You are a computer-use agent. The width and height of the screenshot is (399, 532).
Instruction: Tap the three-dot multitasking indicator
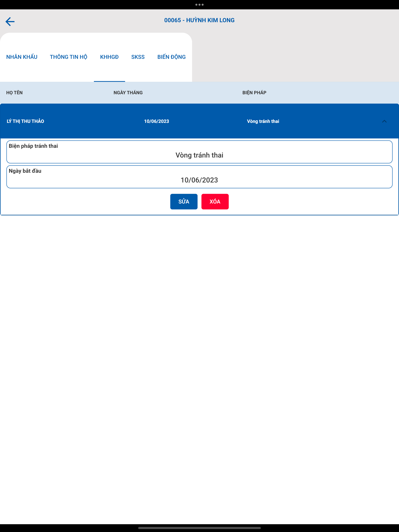(199, 4)
